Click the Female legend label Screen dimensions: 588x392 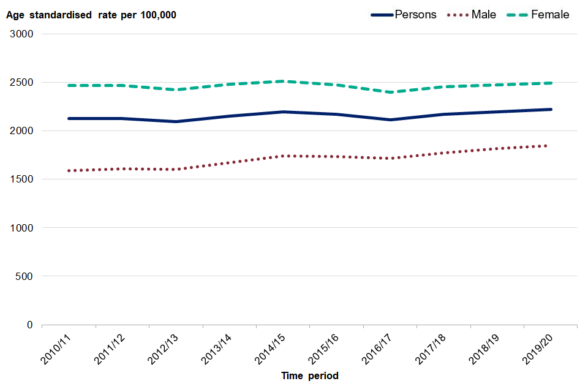coord(549,15)
